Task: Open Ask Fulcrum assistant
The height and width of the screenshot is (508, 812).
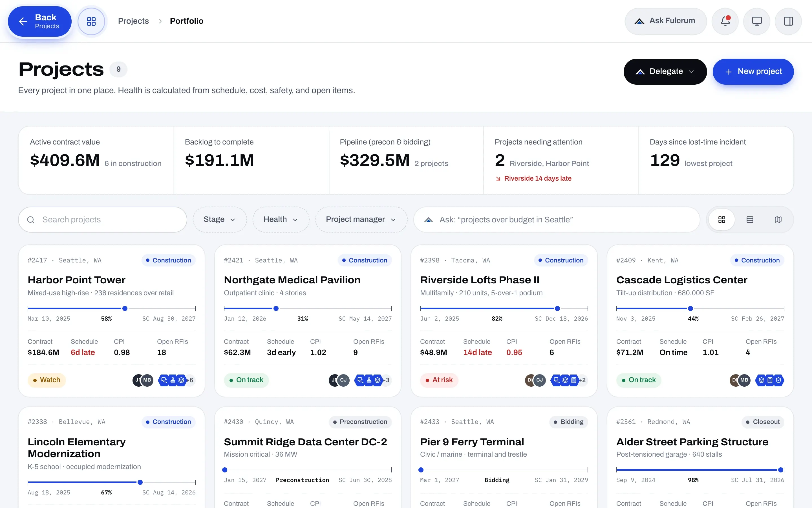Action: pyautogui.click(x=666, y=21)
